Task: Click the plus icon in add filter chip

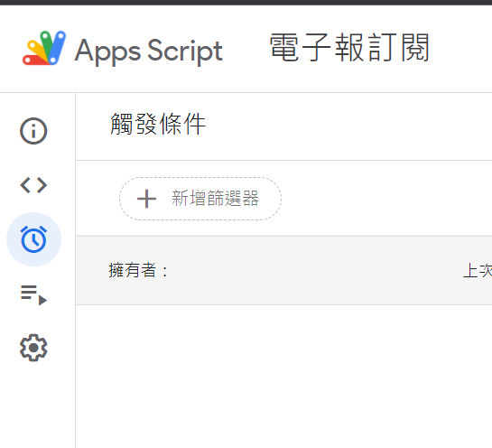Action: point(146,199)
